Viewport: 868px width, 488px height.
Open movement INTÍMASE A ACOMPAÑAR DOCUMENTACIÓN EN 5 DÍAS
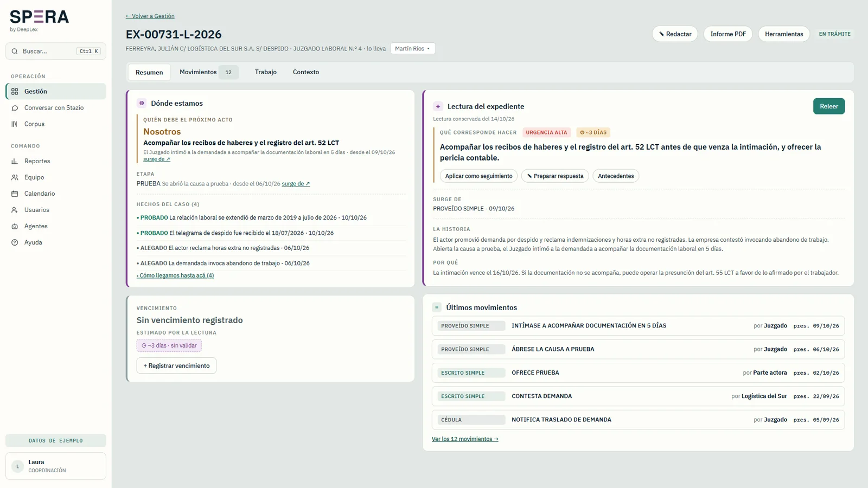pos(638,326)
